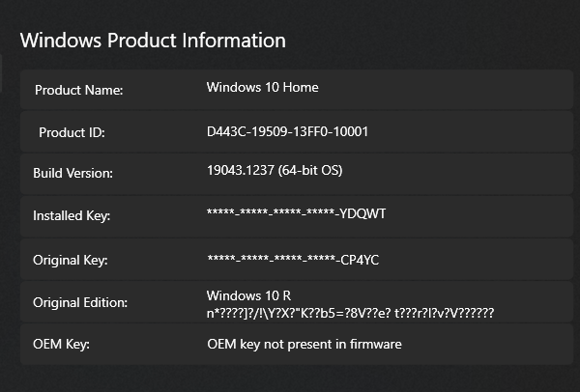Viewport: 580px width, 392px height.
Task: Select the Installed Key label
Action: [x=72, y=216]
